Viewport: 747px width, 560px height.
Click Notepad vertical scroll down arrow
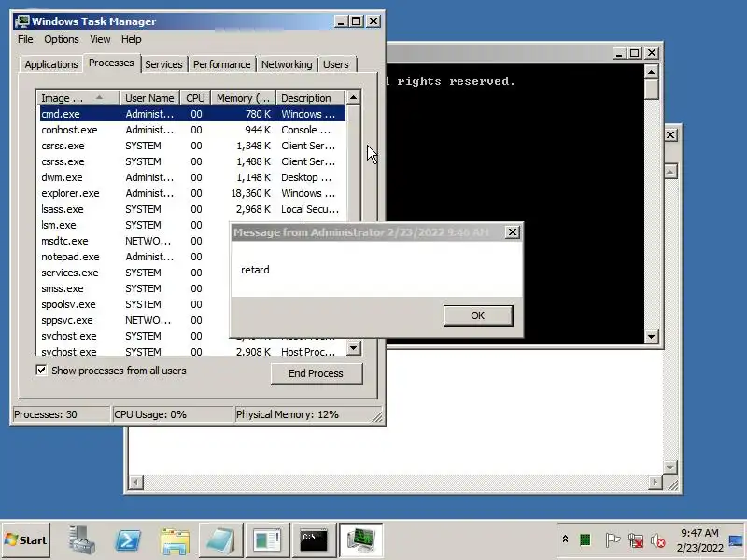670,468
